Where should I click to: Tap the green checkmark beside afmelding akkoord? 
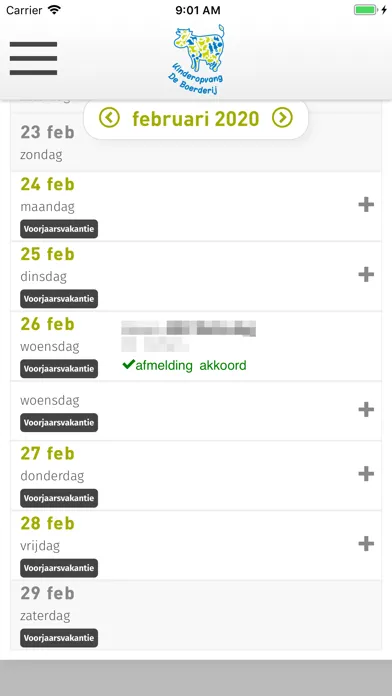128,365
